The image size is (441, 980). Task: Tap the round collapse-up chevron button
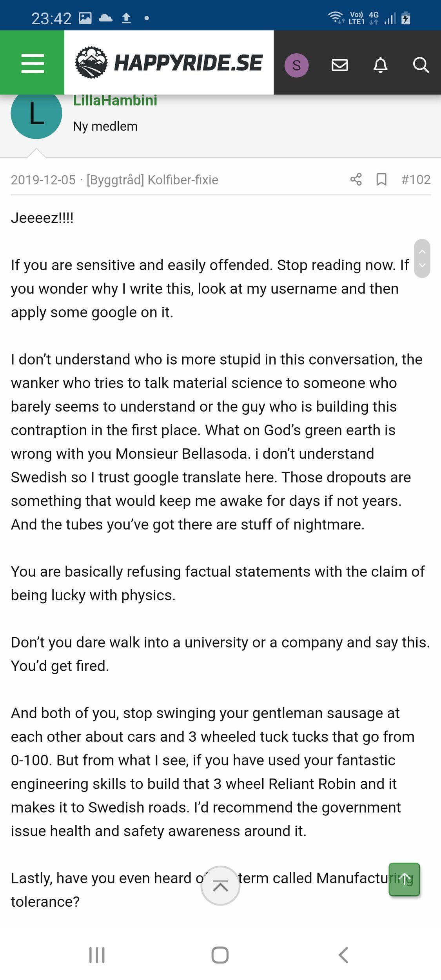pyautogui.click(x=220, y=886)
